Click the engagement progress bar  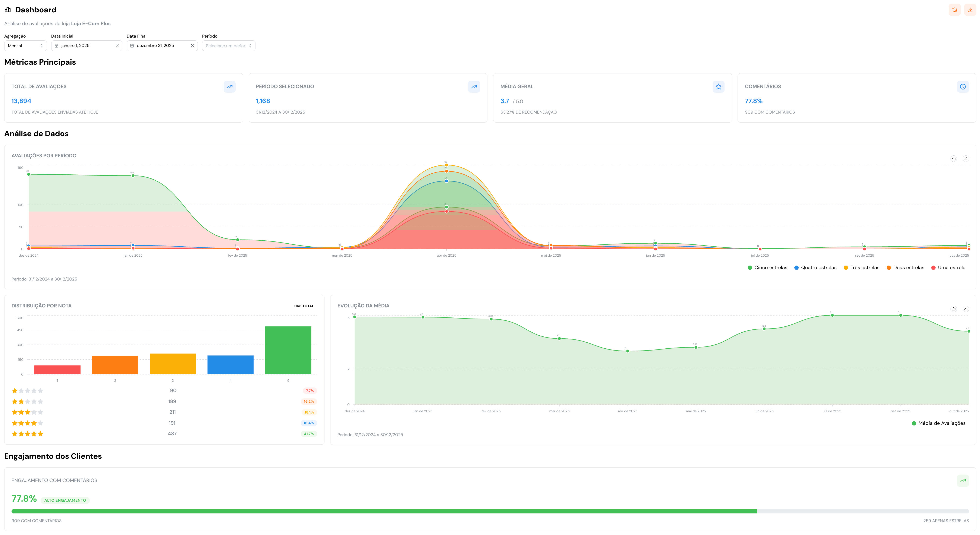pos(490,512)
